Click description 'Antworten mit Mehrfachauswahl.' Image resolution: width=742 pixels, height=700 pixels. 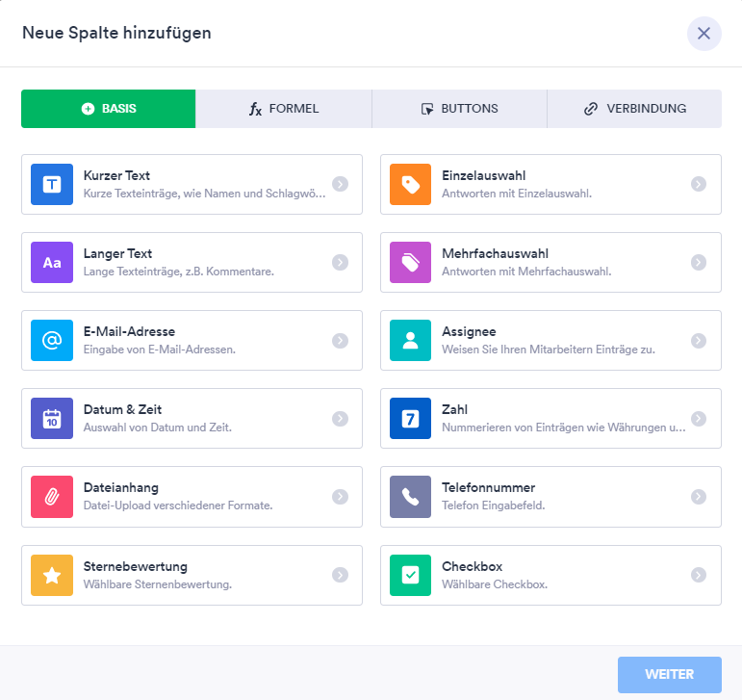point(526,272)
